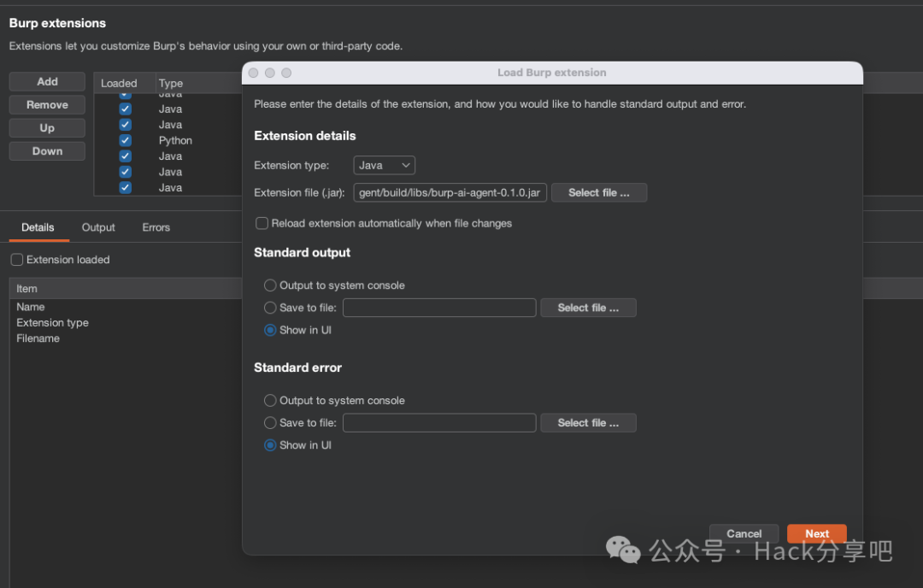Click Select file next to Extension file
The width and height of the screenshot is (923, 588).
pyautogui.click(x=598, y=192)
